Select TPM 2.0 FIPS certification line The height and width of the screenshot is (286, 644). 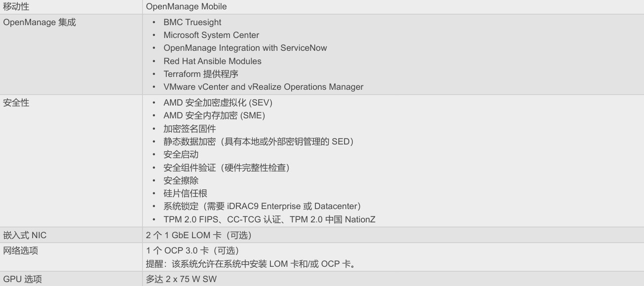[x=269, y=219]
